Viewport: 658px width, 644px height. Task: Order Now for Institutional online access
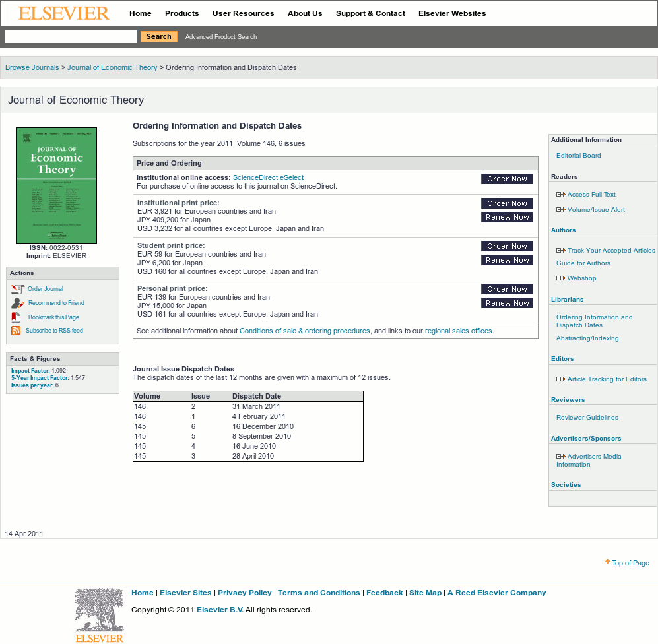coord(508,179)
